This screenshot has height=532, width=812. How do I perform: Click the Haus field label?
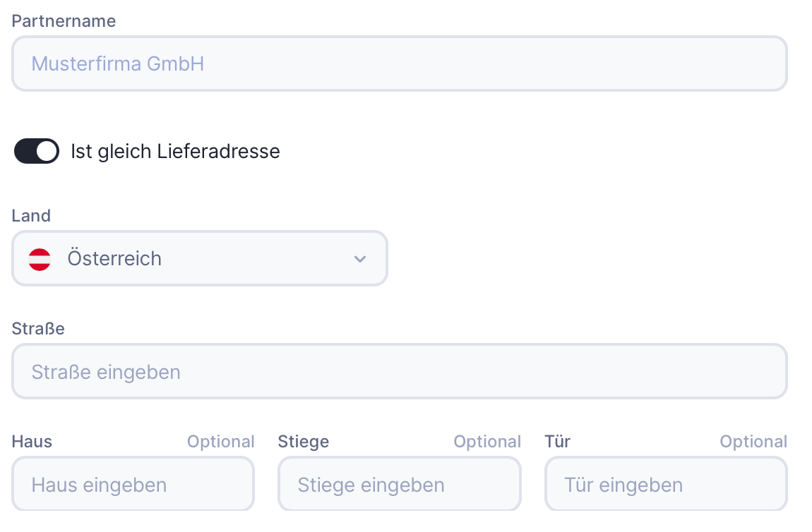pyautogui.click(x=32, y=442)
